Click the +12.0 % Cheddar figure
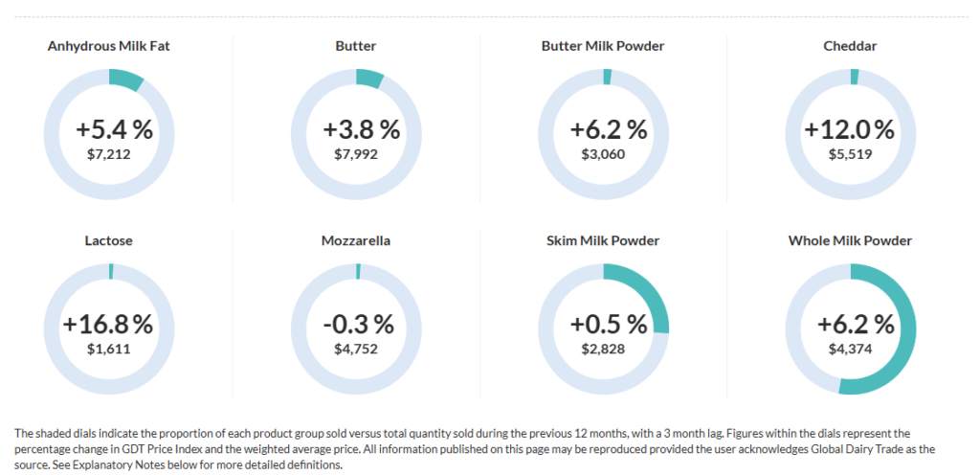The width and height of the screenshot is (980, 475). 850,129
